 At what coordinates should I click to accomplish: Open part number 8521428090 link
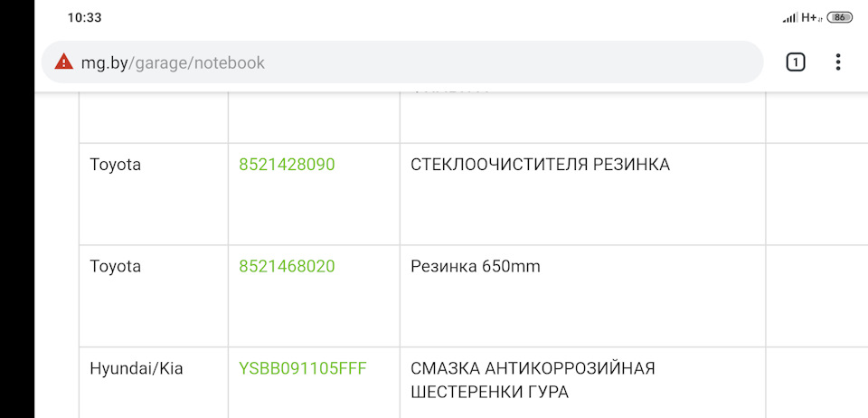[287, 165]
